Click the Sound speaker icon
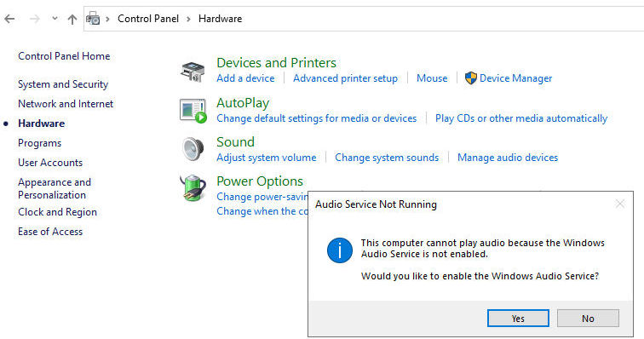Screen dimensions: 644x339 point(193,148)
